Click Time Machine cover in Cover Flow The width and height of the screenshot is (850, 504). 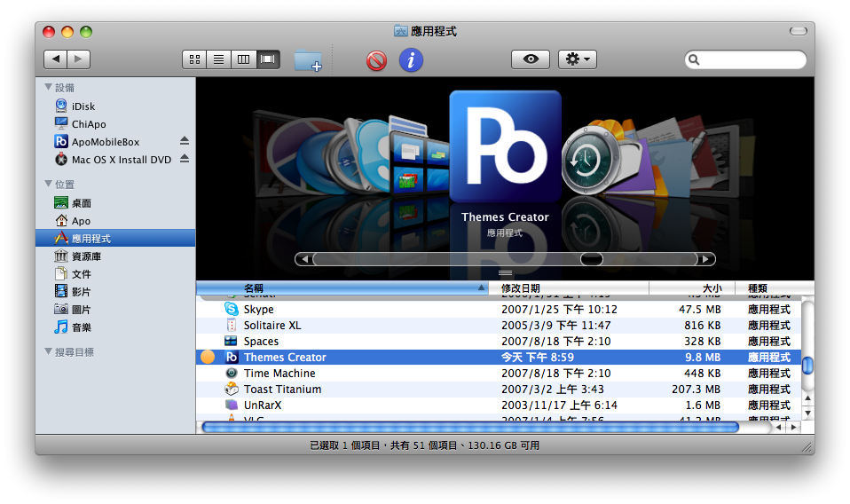pyautogui.click(x=590, y=161)
